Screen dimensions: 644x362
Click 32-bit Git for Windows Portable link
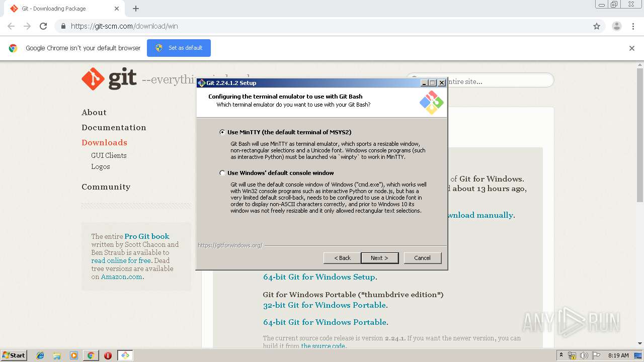(x=325, y=305)
